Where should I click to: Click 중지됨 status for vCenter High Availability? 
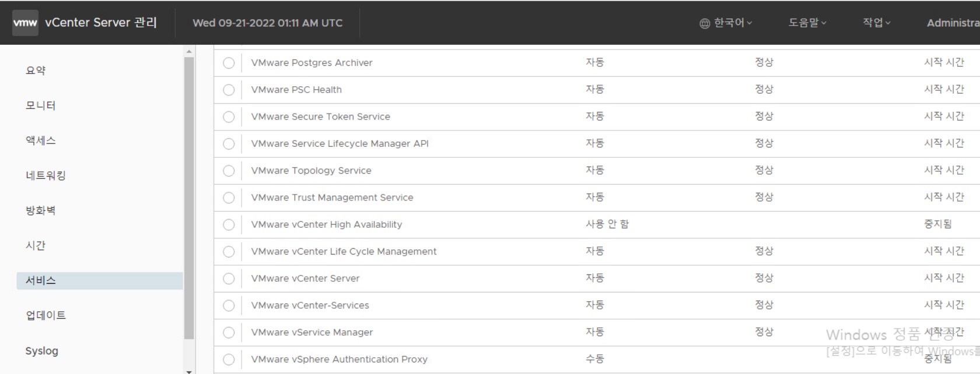pyautogui.click(x=938, y=224)
